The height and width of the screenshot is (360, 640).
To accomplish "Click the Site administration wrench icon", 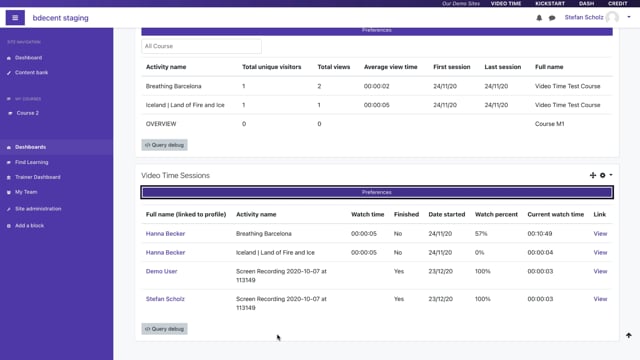I will (x=9, y=209).
